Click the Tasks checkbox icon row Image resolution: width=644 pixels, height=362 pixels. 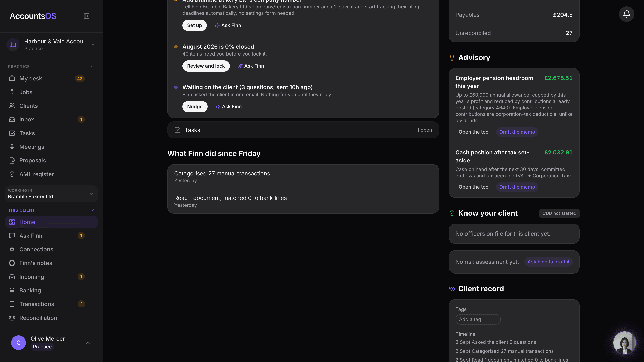click(x=303, y=130)
